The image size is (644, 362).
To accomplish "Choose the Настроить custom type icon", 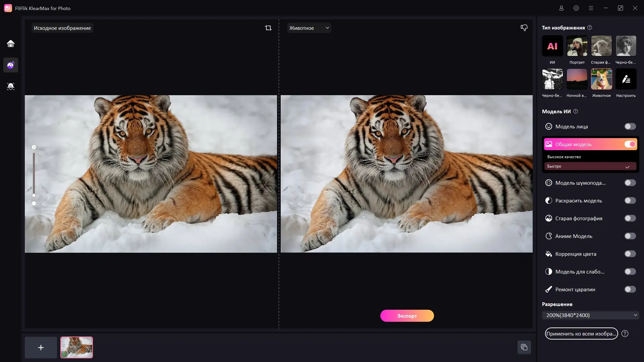I will point(626,79).
